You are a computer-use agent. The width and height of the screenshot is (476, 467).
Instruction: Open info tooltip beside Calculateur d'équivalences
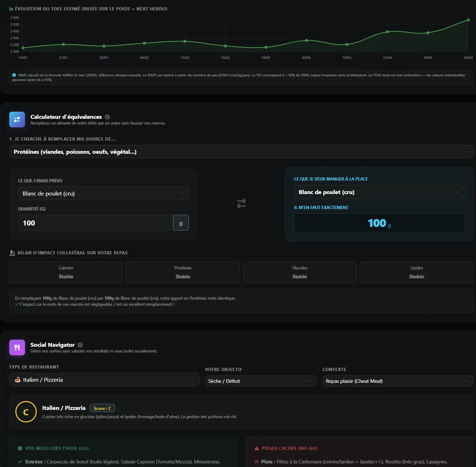(107, 117)
